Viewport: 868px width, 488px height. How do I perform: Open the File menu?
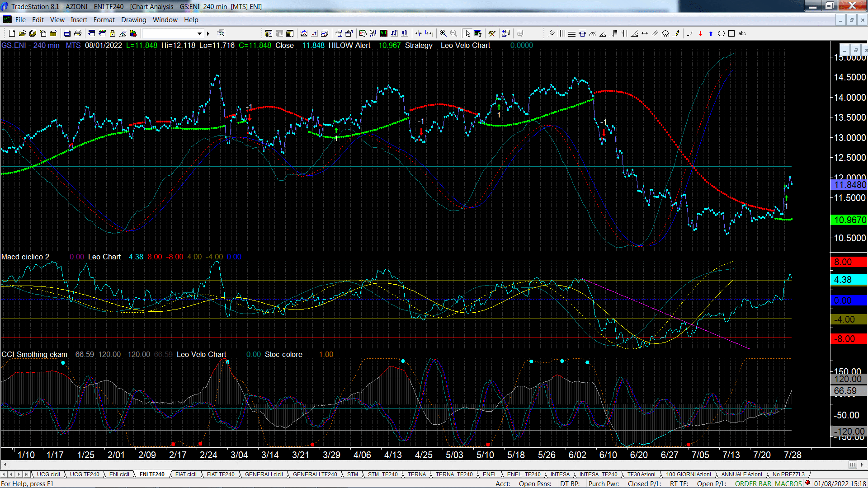(20, 20)
